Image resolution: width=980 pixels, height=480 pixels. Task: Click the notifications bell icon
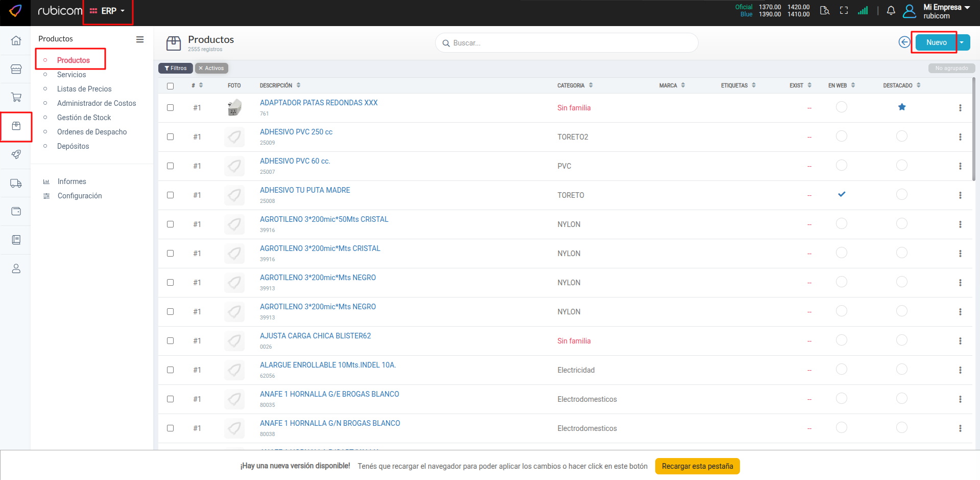point(891,11)
